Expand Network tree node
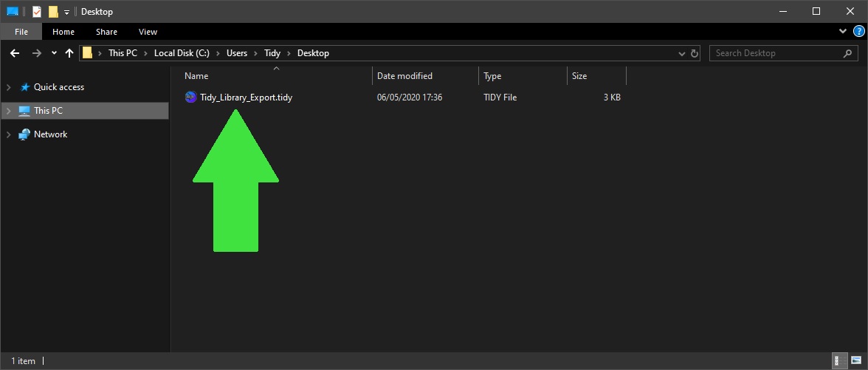 pos(8,134)
